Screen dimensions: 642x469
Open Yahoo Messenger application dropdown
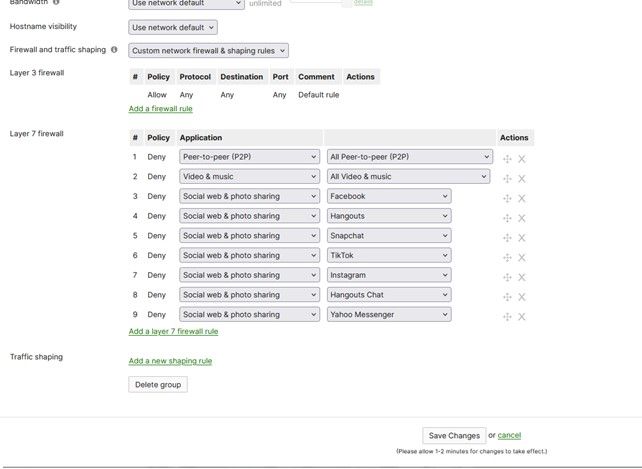coord(389,314)
